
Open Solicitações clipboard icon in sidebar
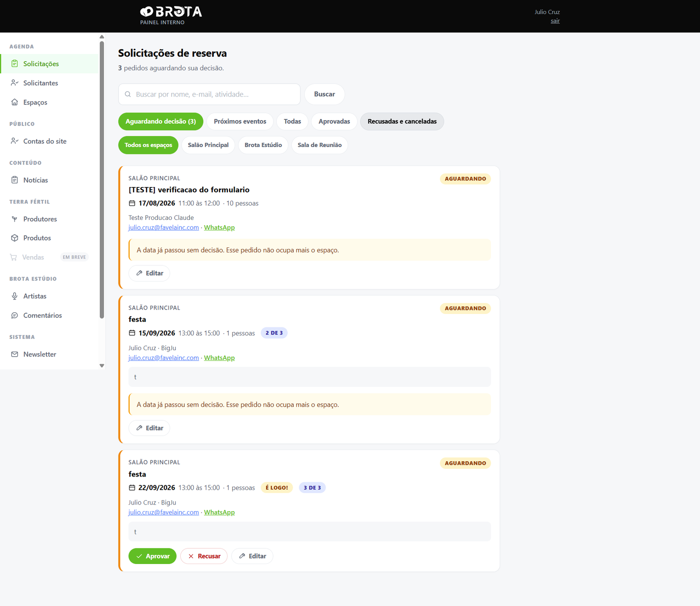(14, 64)
